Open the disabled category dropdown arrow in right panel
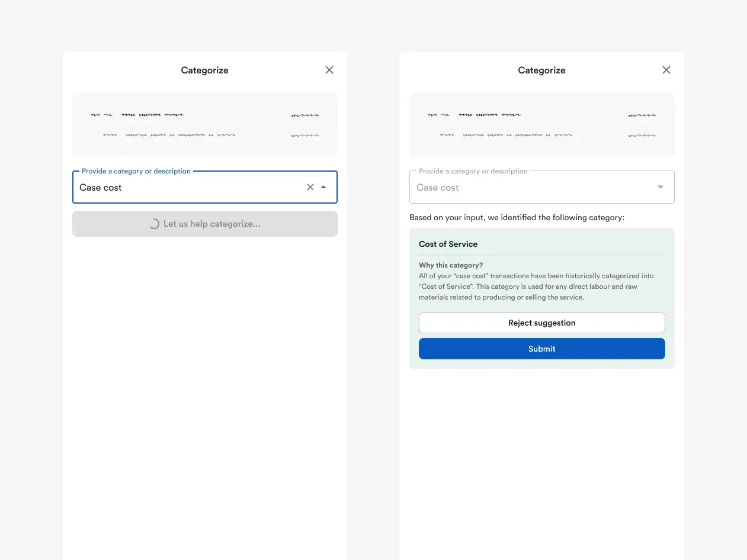 tap(661, 187)
